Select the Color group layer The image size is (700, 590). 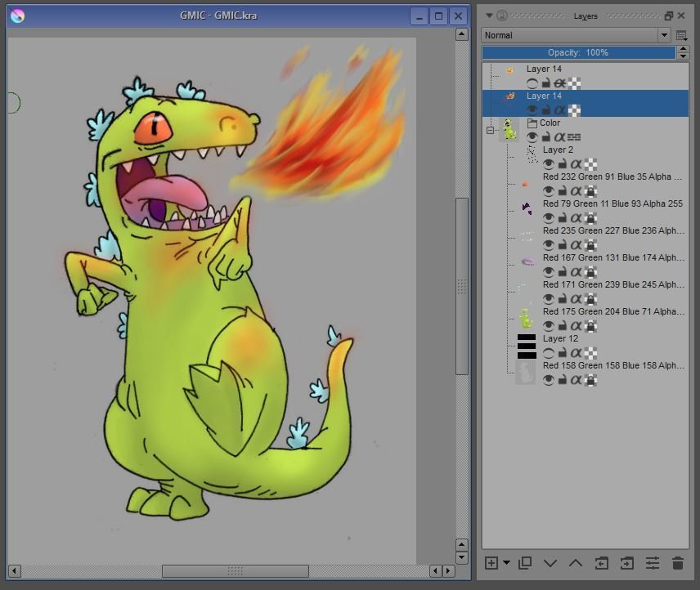tap(586, 130)
